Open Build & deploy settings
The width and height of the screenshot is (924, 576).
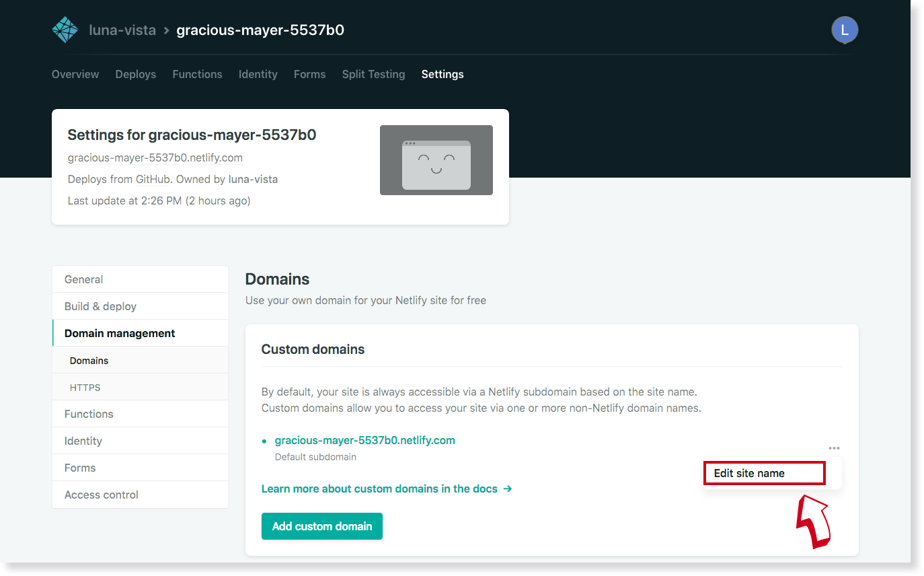point(100,305)
